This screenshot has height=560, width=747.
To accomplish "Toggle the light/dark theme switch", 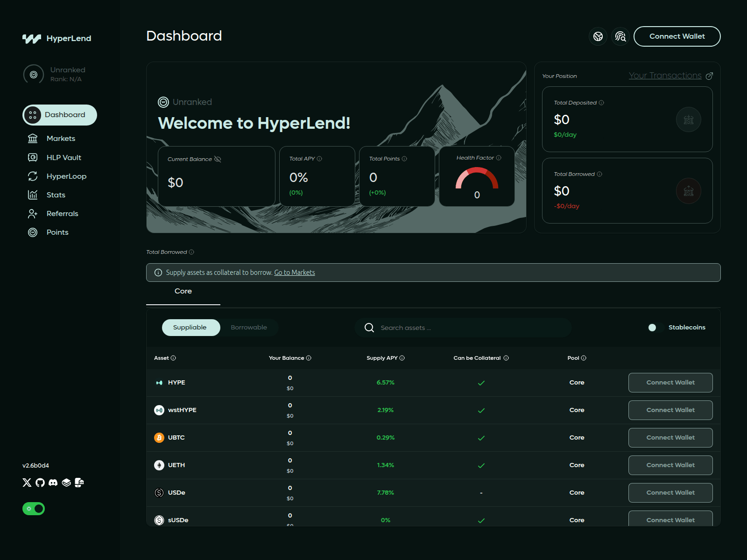I will coord(34,509).
